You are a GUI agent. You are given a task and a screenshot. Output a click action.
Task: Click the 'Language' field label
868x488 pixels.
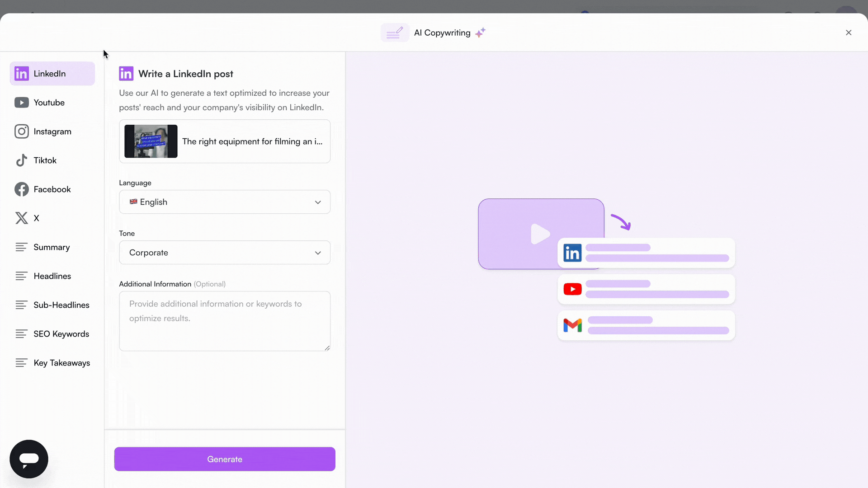[135, 183]
